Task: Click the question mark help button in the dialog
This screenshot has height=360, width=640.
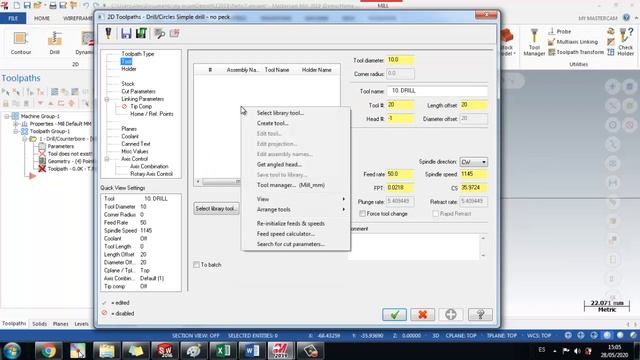Action: click(480, 314)
